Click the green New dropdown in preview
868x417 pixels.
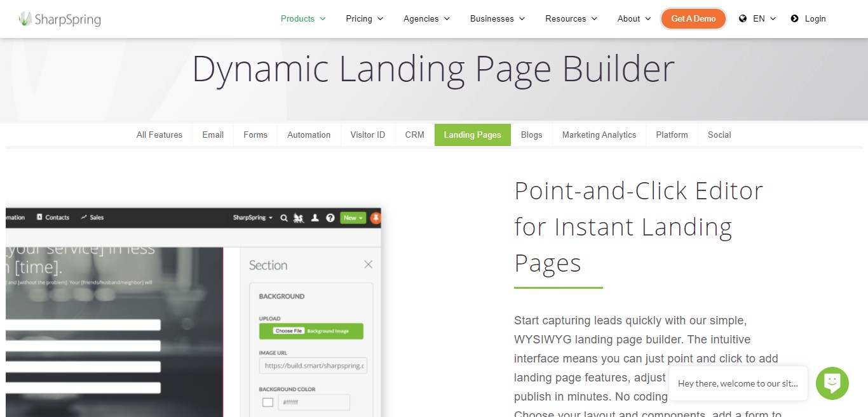(x=353, y=218)
